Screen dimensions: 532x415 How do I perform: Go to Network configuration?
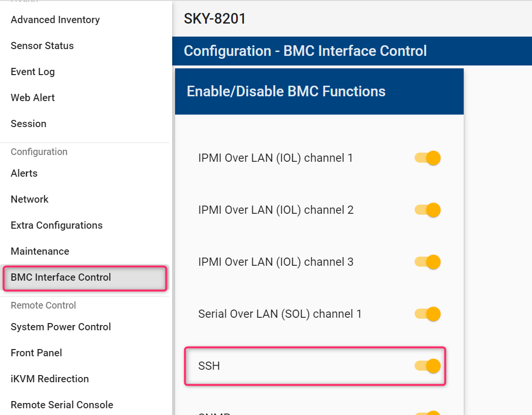click(30, 199)
